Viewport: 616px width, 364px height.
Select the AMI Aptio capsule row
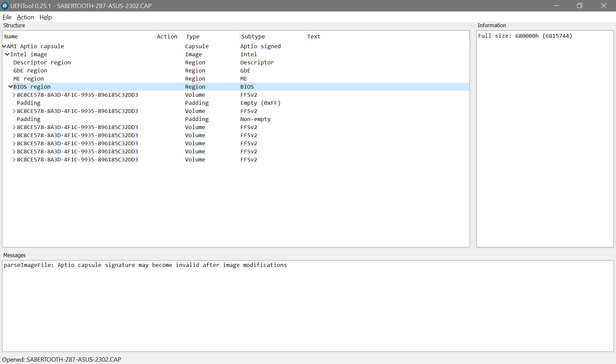[x=236, y=46]
